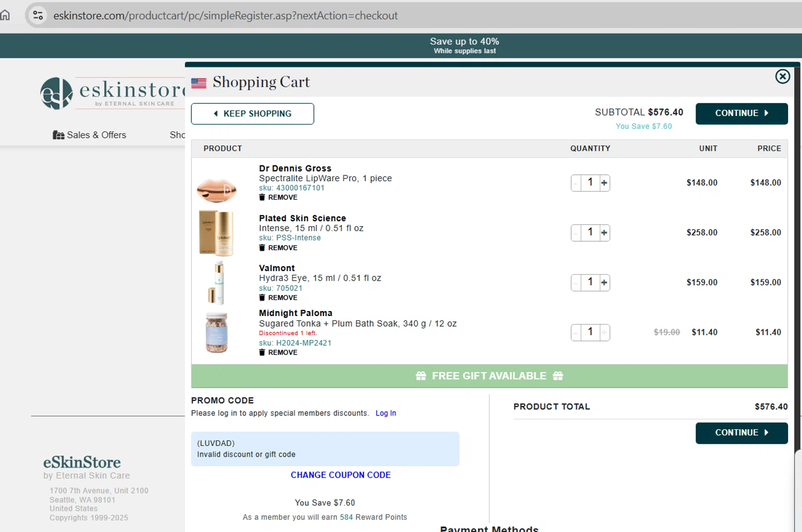Open Sales & Offers menu item
Viewport: 802px width, 532px height.
tap(89, 135)
